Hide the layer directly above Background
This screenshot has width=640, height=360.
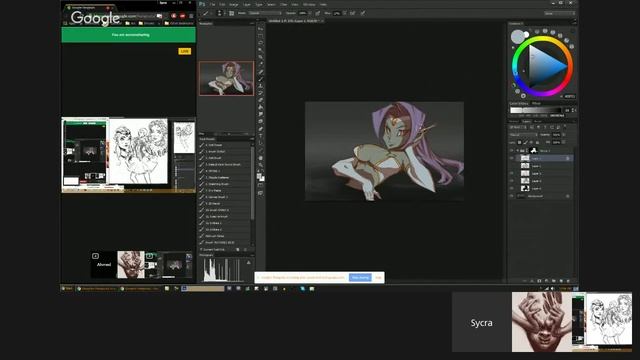(512, 188)
